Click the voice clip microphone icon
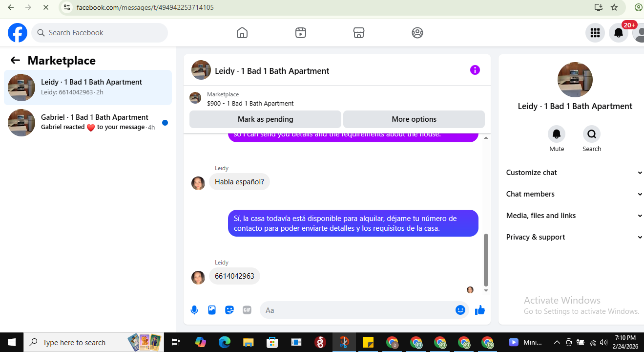The height and width of the screenshot is (352, 644). coord(194,310)
